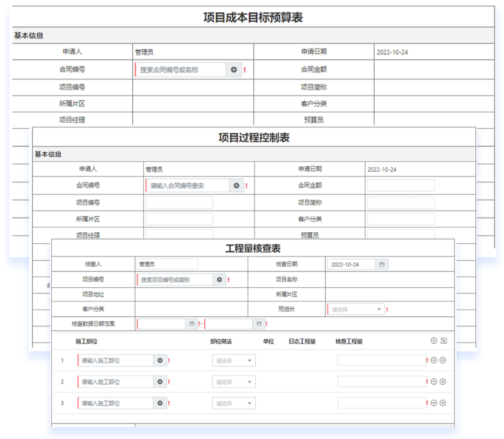Click the 合同编号 lookup icon in 项目成本目标预算表
Screen dimensions: 504x439
point(234,70)
